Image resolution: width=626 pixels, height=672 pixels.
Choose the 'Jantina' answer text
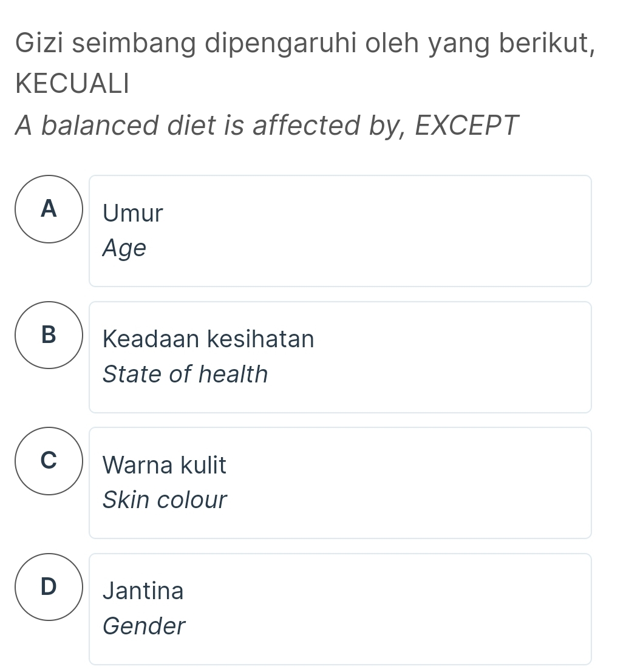tap(143, 591)
